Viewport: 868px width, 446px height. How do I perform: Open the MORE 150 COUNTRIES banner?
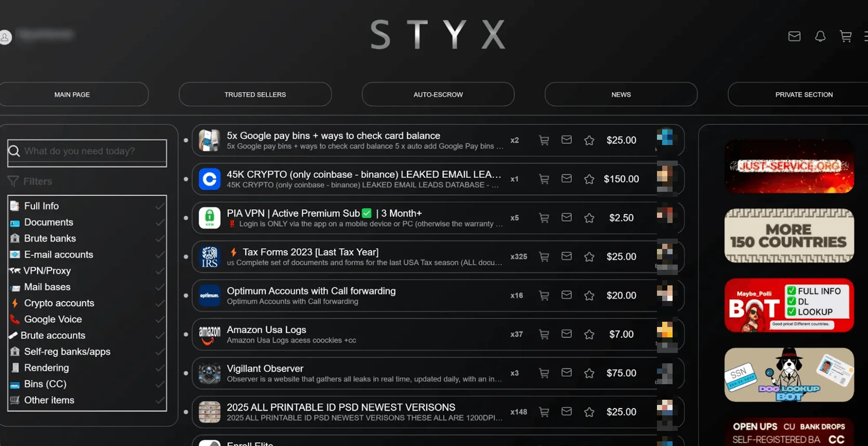point(789,235)
